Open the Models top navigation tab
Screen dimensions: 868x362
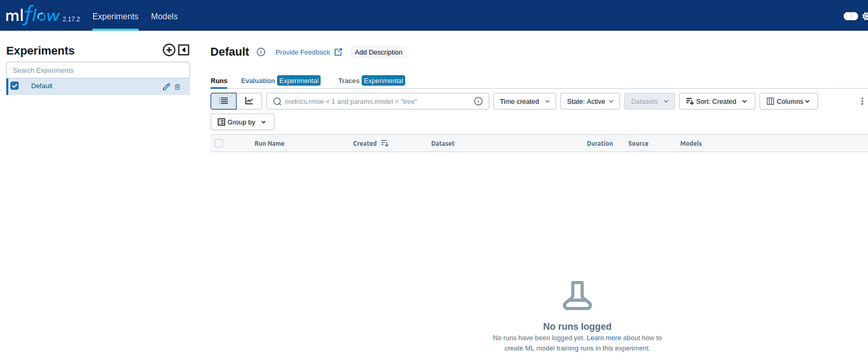pos(164,16)
